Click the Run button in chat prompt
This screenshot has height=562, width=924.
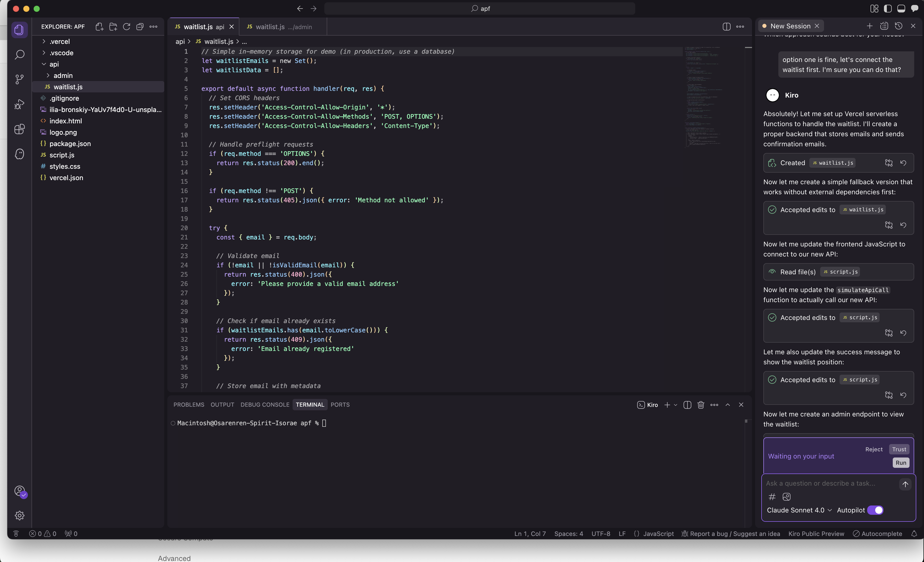pos(901,463)
